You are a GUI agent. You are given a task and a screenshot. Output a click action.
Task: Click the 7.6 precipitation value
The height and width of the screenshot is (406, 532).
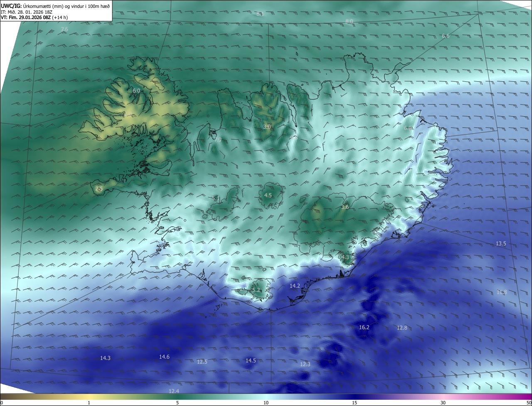point(64,29)
